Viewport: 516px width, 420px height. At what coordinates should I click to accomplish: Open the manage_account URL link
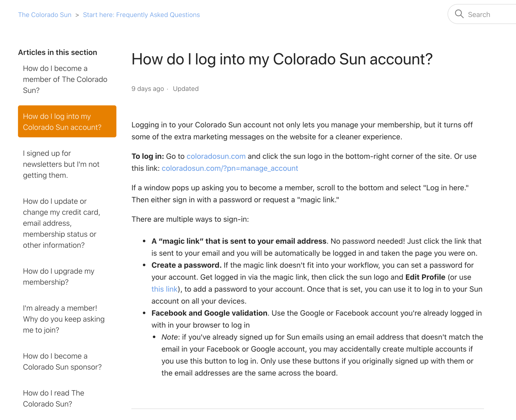click(x=230, y=168)
